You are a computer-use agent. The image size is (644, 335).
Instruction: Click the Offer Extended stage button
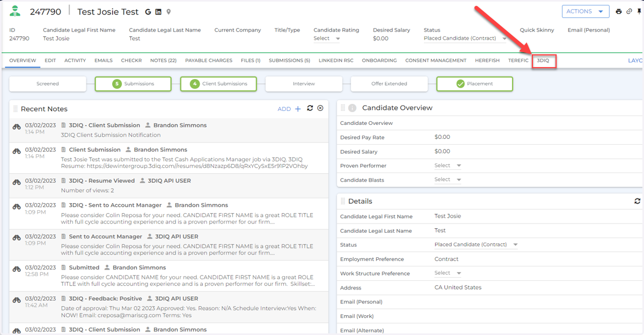click(x=389, y=84)
